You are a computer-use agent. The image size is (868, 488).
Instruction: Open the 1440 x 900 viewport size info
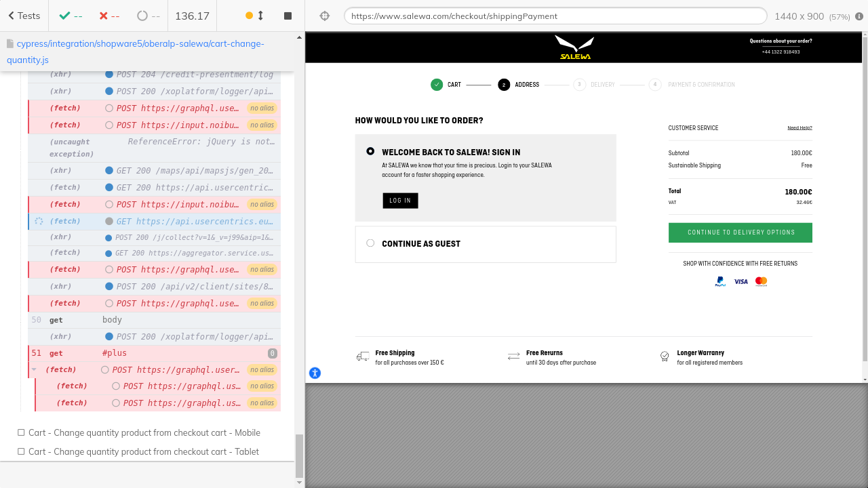799,16
